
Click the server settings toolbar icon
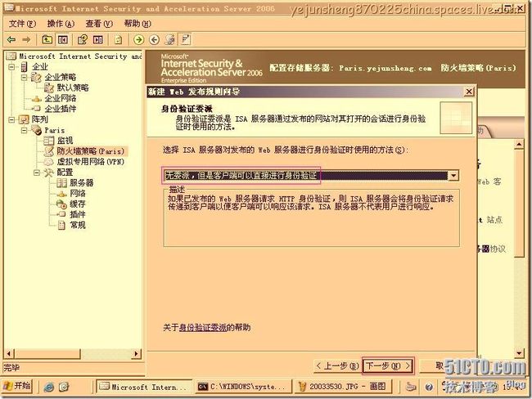click(169, 40)
